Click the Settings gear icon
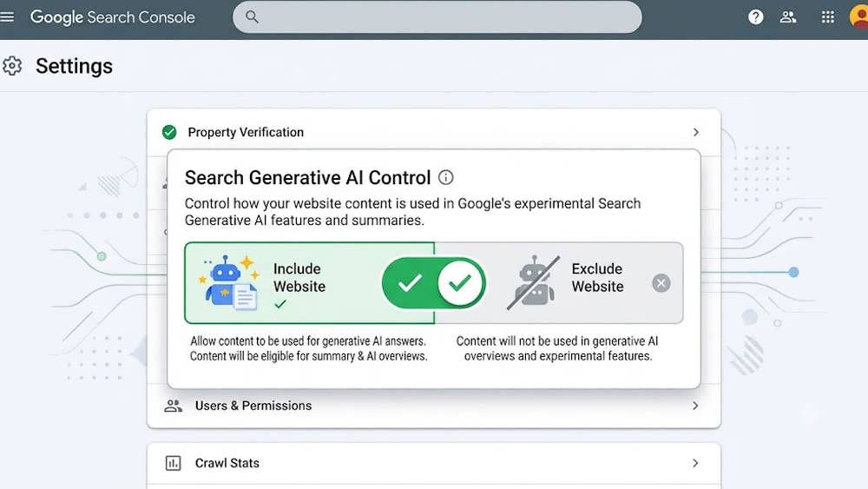 tap(12, 66)
